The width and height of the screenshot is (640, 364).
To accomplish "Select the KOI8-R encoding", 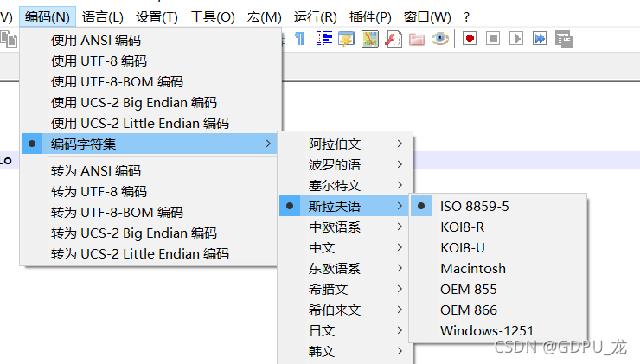I will [x=498, y=227].
